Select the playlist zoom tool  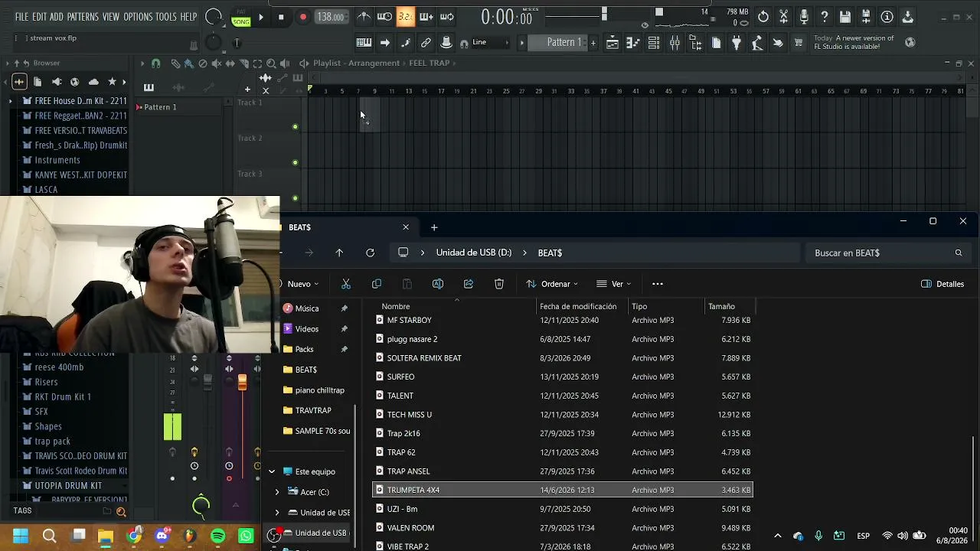[271, 64]
